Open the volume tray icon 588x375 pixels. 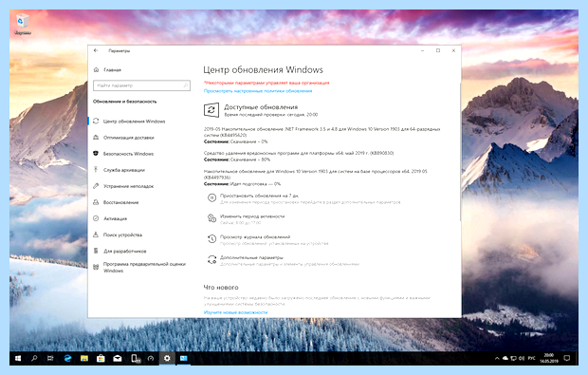tap(522, 359)
